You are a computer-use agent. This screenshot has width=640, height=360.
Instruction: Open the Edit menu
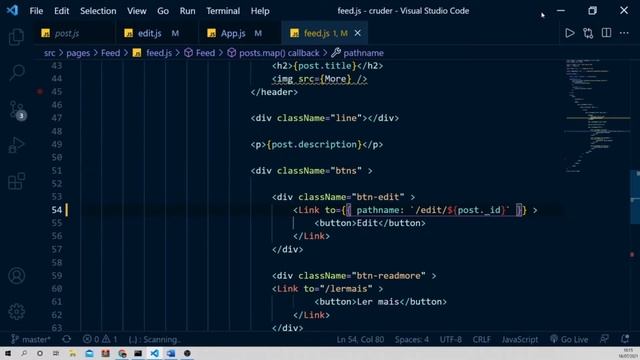pos(61,11)
